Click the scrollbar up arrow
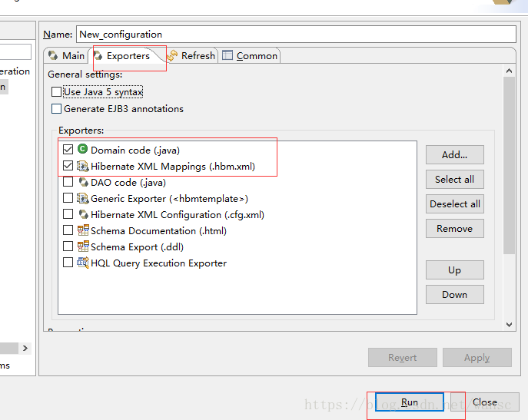Viewport: 528px width, 420px height. coord(509,71)
